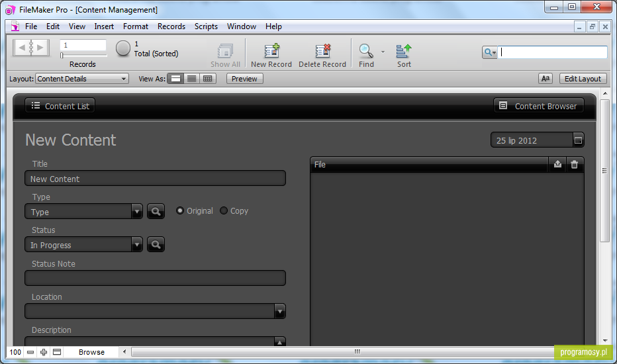This screenshot has height=364, width=617.
Task: Expand the Location dropdown
Action: 280,311
